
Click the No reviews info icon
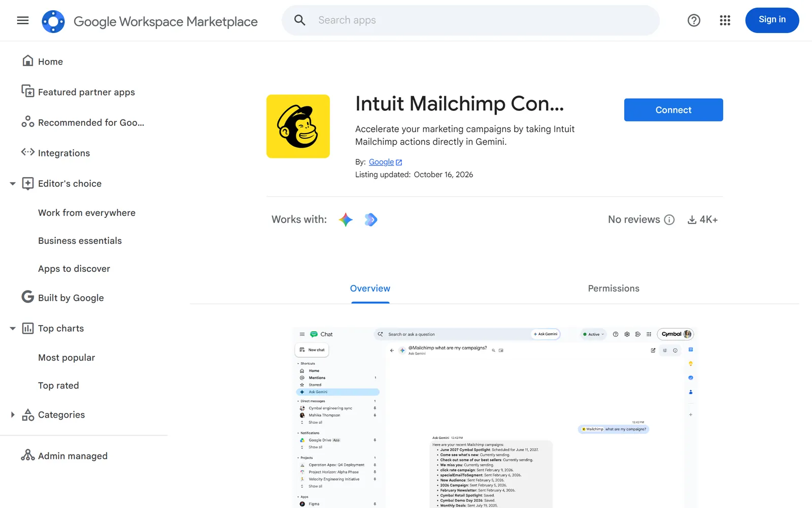(669, 220)
